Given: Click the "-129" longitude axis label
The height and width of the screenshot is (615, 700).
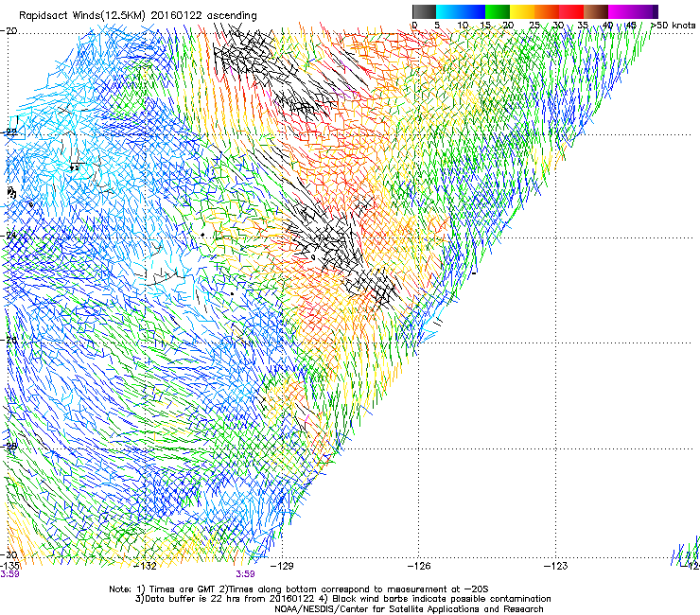Looking at the screenshot, I should (282, 567).
